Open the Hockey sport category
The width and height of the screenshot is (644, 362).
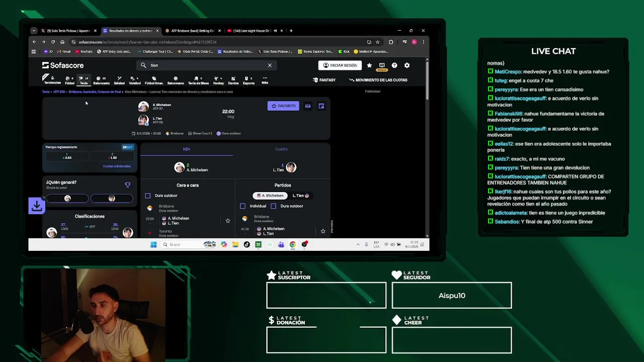(218, 80)
